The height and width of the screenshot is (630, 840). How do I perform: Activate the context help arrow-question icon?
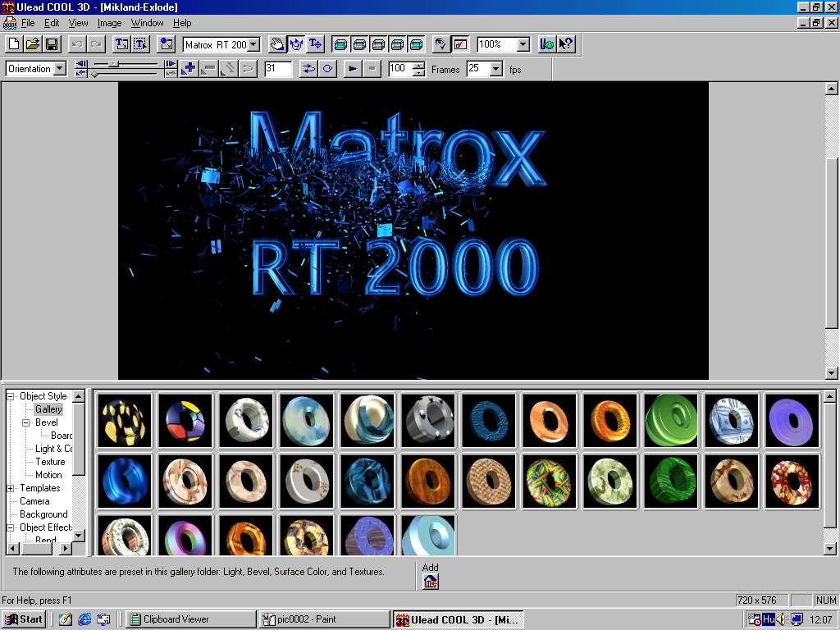tap(566, 44)
